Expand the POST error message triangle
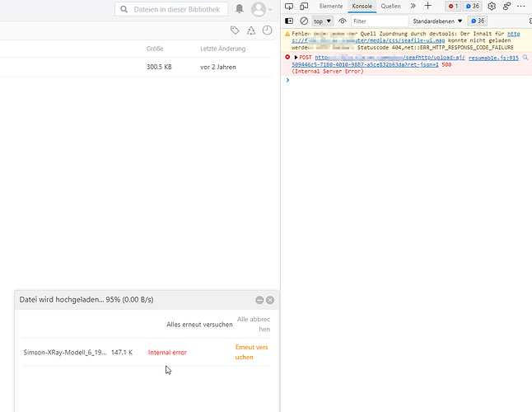The image size is (532, 412). click(296, 58)
